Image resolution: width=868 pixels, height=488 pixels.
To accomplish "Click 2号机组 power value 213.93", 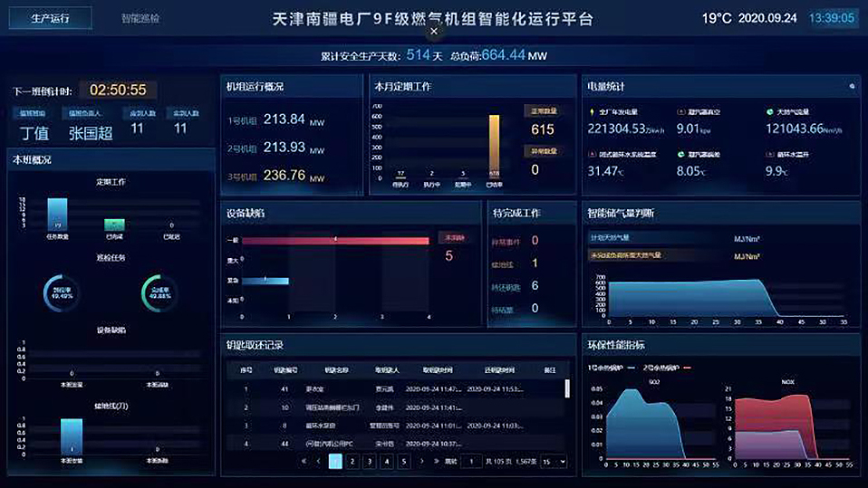I will (284, 148).
